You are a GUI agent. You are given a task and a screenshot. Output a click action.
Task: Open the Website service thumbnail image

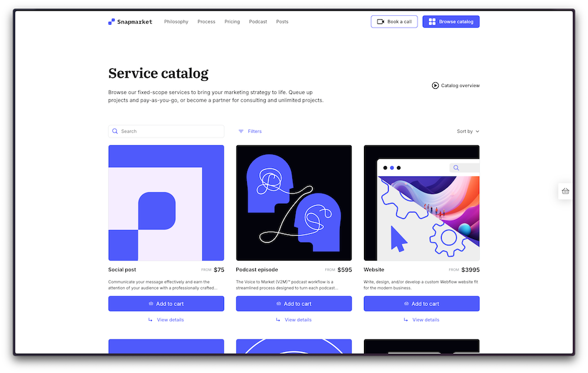pyautogui.click(x=422, y=203)
